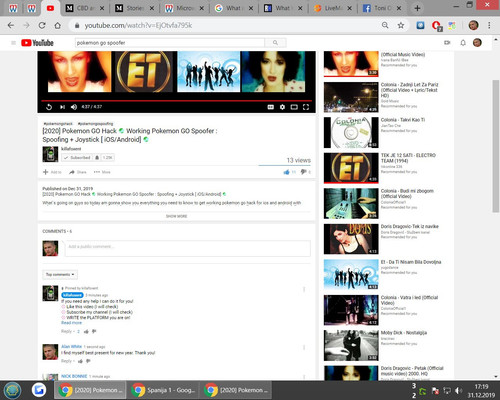Click the Share button
This screenshot has width=500, height=400.
point(78,172)
